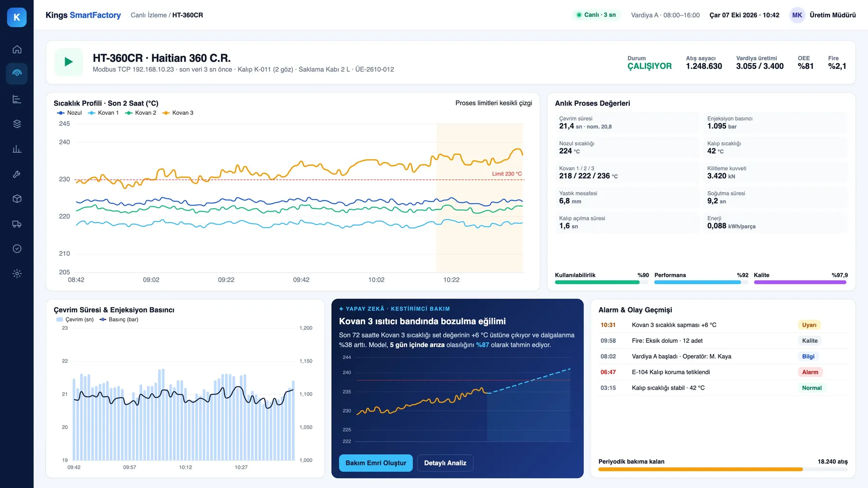Open the bar chart reports icon
868x488 pixels.
[17, 149]
